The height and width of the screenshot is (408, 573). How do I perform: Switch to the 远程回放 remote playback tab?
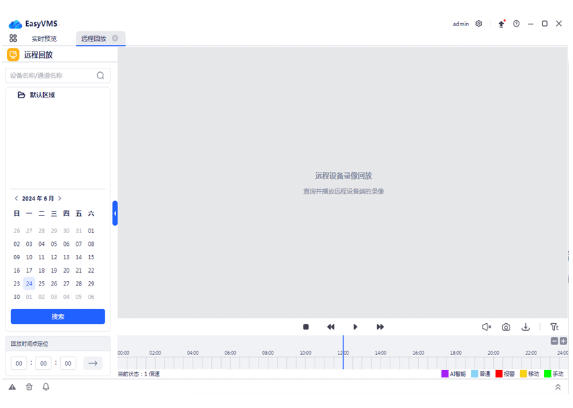pyautogui.click(x=94, y=38)
